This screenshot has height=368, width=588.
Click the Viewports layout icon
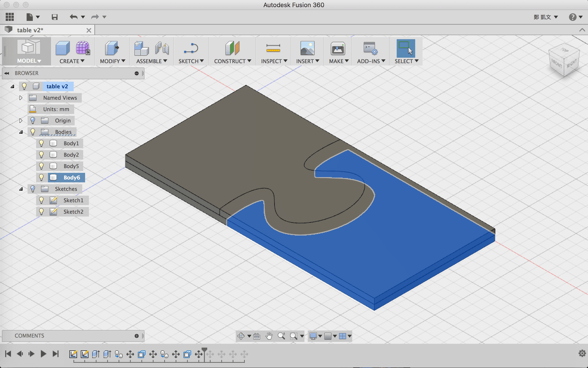(x=342, y=336)
